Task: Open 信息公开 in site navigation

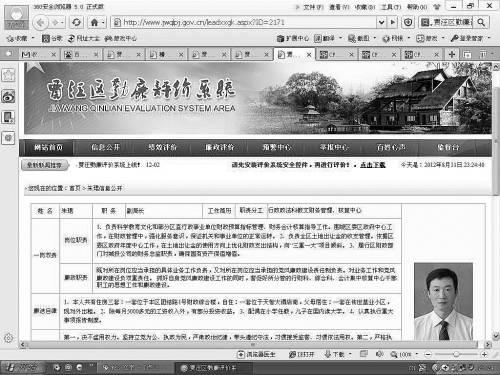Action: pyautogui.click(x=105, y=147)
